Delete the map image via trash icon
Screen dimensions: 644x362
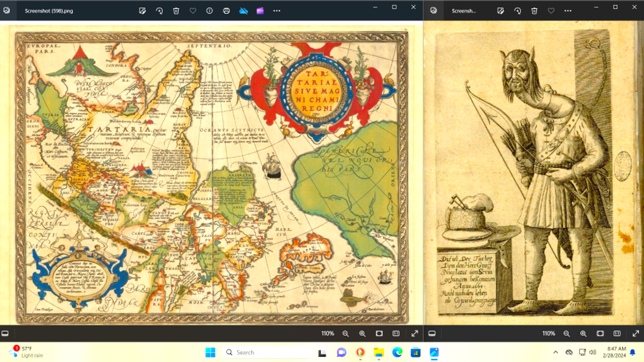point(176,11)
